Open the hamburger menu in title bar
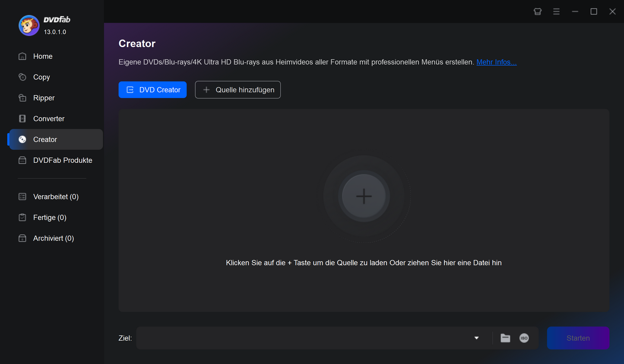Screen dimensions: 624x364 [x=556, y=12]
